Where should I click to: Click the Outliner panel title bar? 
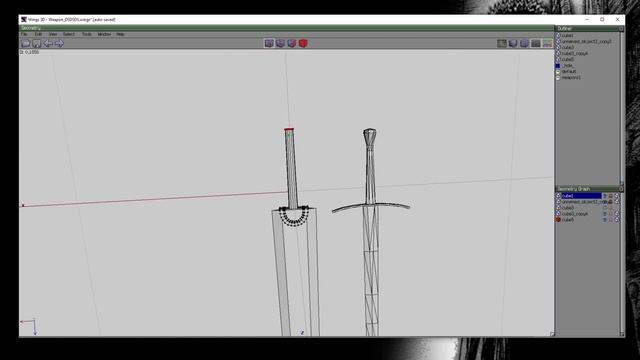[587, 29]
